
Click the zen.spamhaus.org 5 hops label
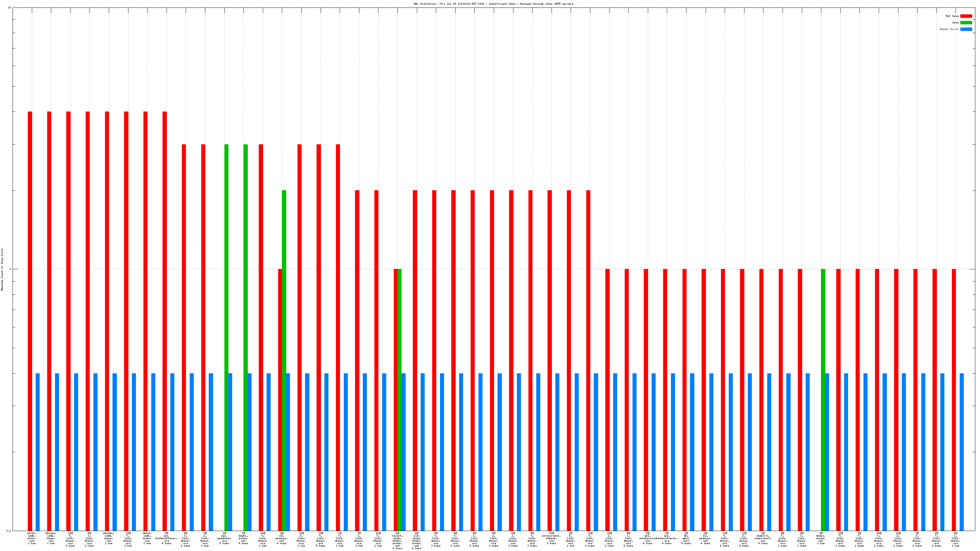[x=224, y=538]
